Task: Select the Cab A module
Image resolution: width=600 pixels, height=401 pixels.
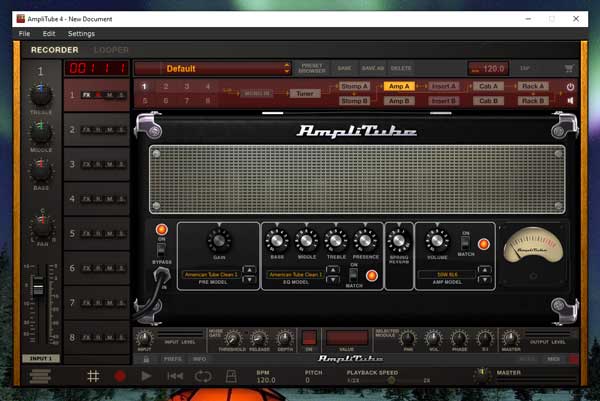Action: click(x=488, y=86)
